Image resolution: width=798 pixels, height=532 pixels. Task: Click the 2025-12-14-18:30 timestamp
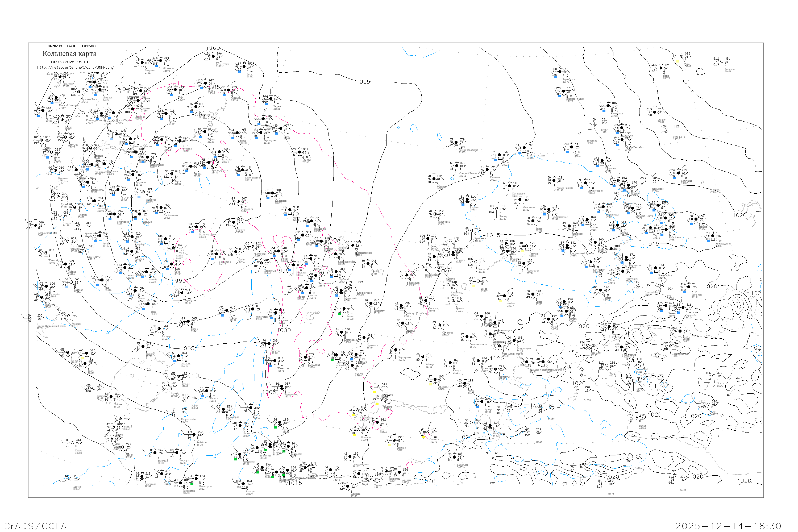(728, 526)
